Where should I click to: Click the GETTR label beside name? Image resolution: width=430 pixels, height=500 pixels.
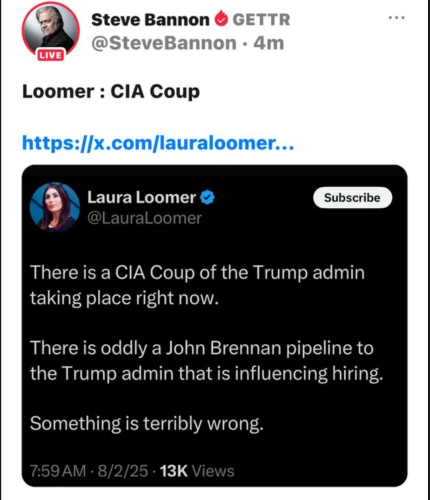(261, 20)
